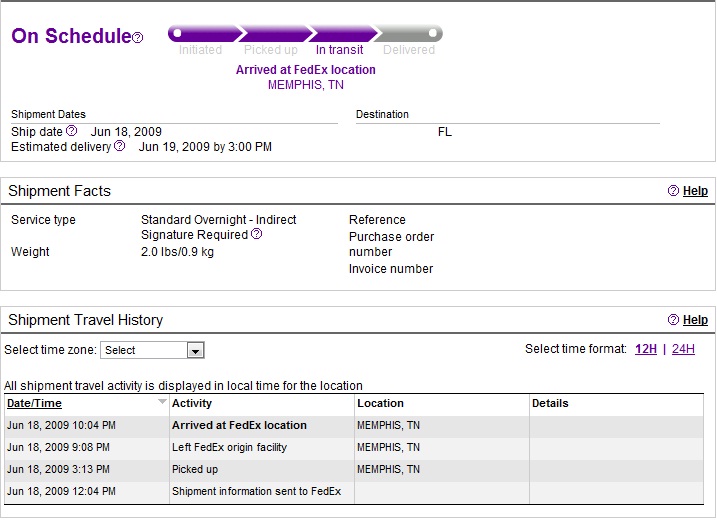Open Help link in Shipment Facts
This screenshot has height=520, width=717.
pyautogui.click(x=695, y=191)
